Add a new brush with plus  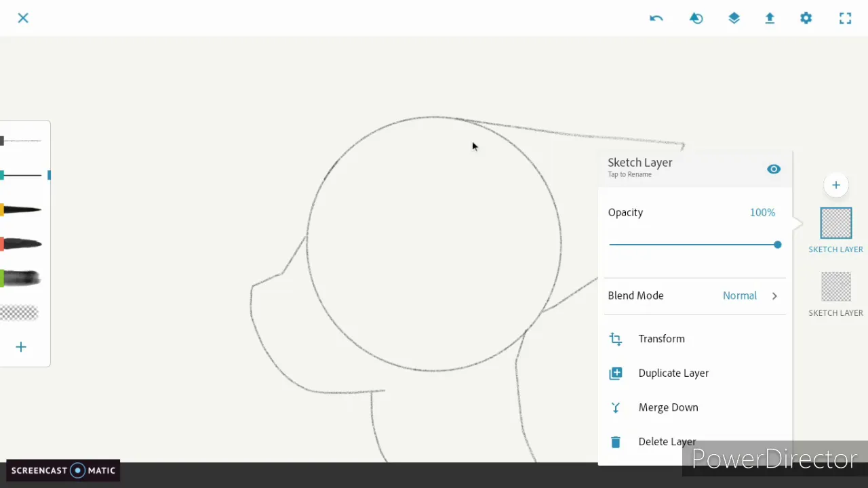click(21, 347)
